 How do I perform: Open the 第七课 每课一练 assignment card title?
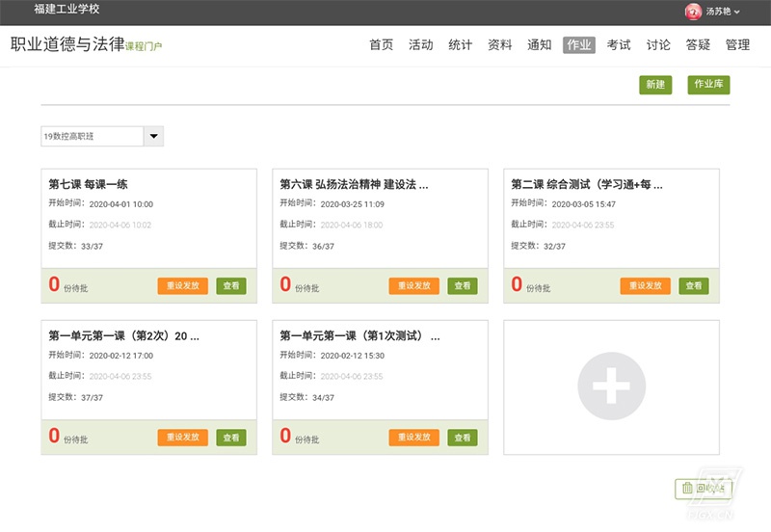[94, 184]
